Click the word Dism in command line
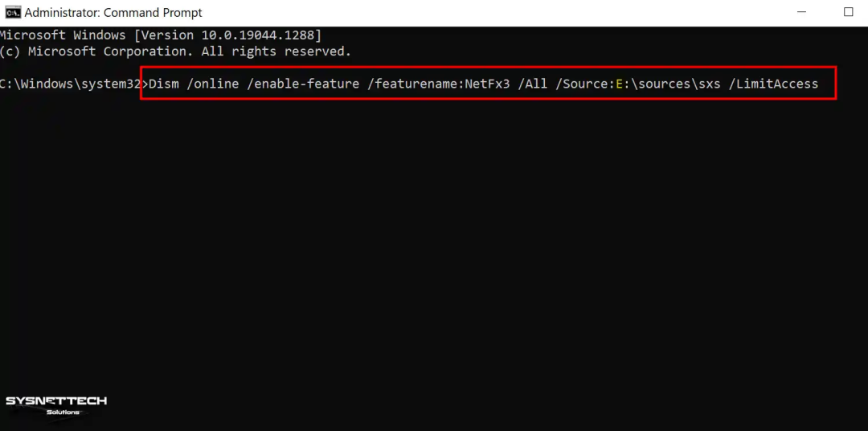868x431 pixels. 164,84
